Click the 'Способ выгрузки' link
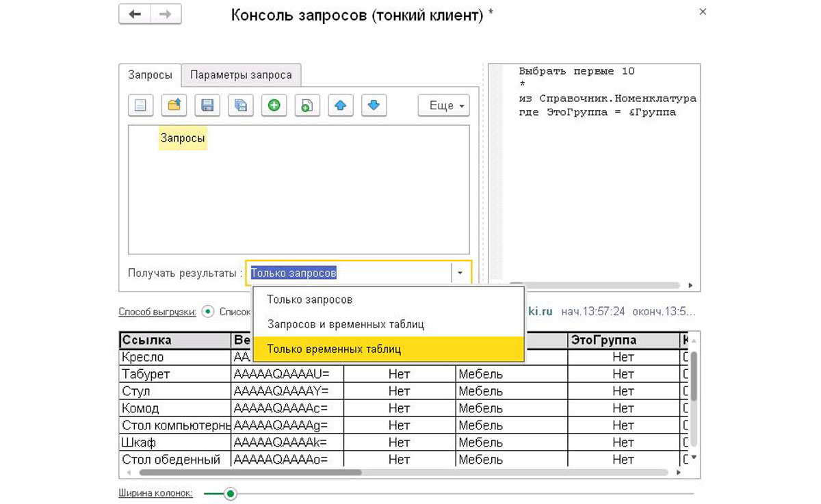Screen dimensions: 821x504 click(x=157, y=312)
